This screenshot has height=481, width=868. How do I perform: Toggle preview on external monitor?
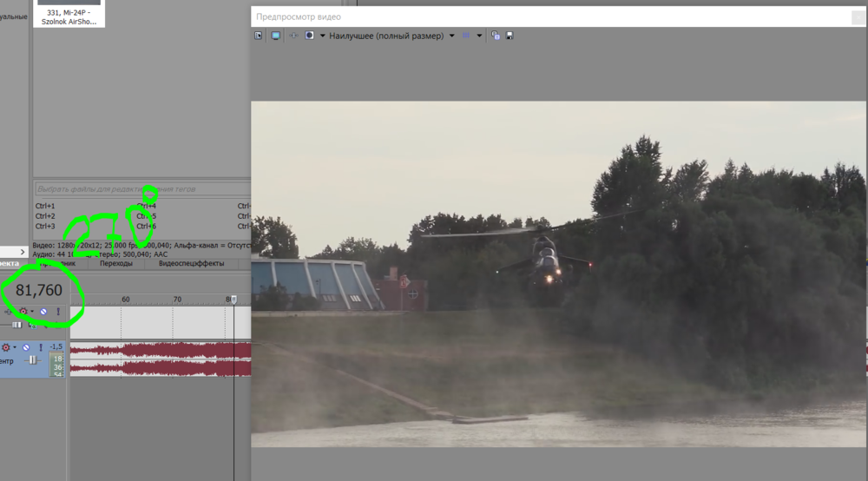tap(276, 36)
